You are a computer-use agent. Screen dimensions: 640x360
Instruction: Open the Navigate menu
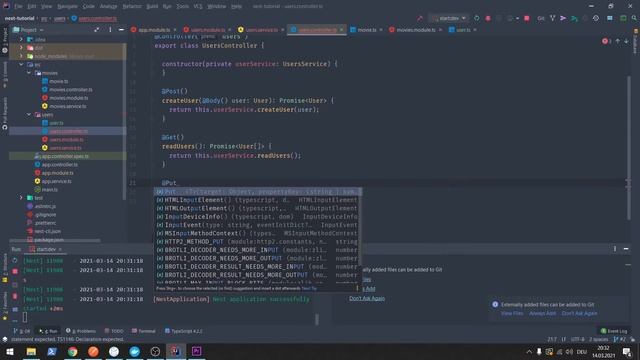[67, 7]
